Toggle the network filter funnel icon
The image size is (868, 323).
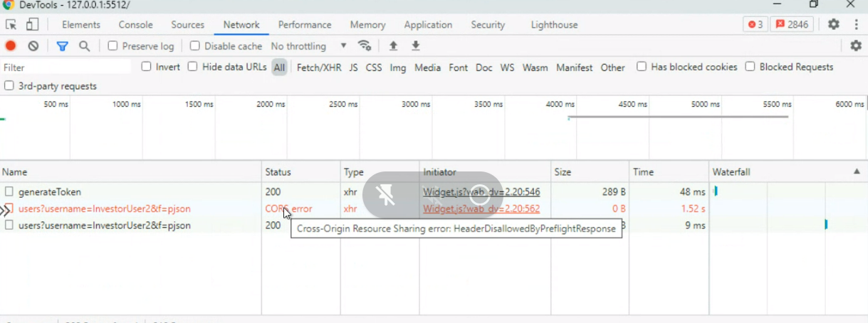[62, 46]
